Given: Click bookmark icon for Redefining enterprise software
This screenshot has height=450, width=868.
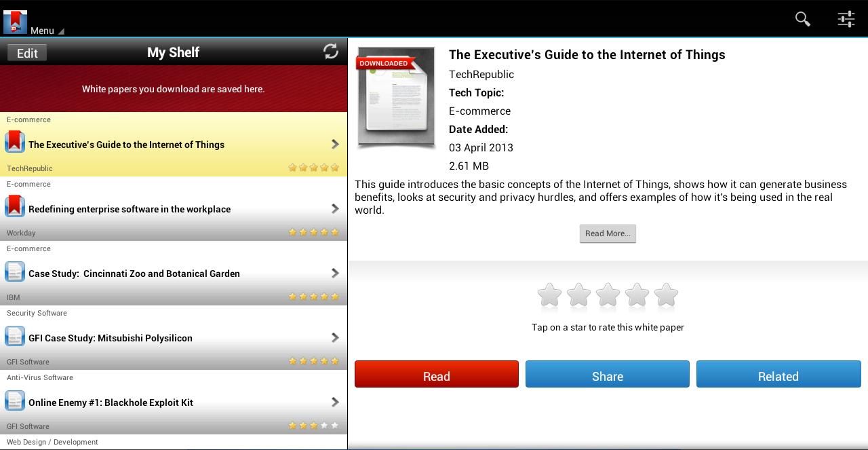Looking at the screenshot, I should tap(15, 206).
